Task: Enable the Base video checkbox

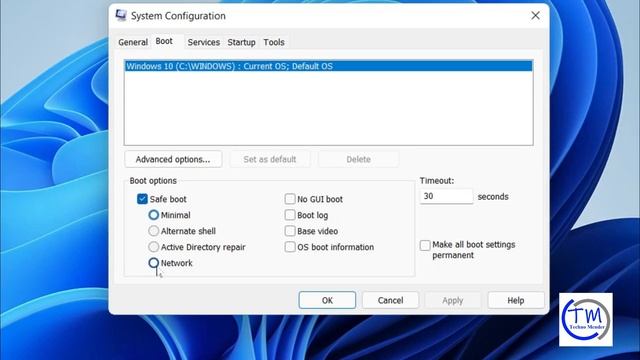Action: (x=290, y=231)
